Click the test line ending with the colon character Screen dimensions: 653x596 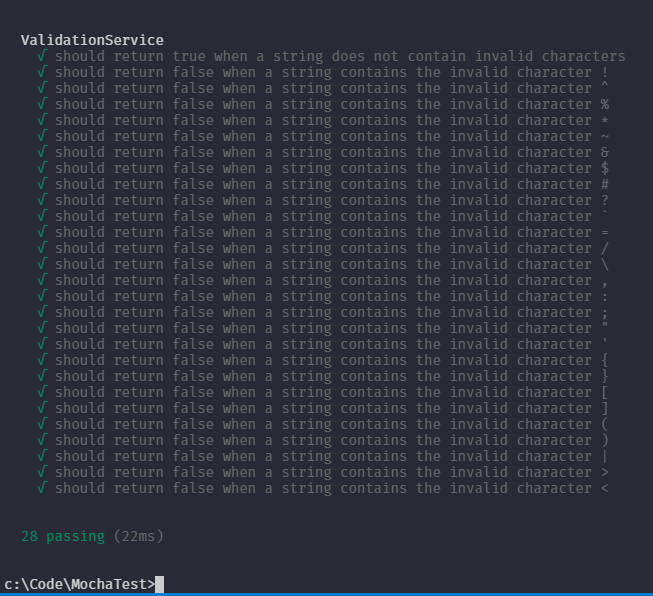tap(323, 296)
